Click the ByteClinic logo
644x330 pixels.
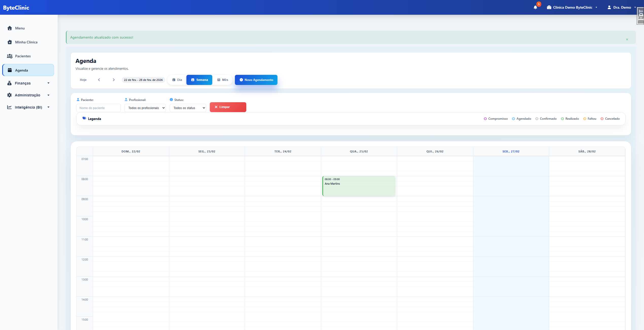(16, 8)
